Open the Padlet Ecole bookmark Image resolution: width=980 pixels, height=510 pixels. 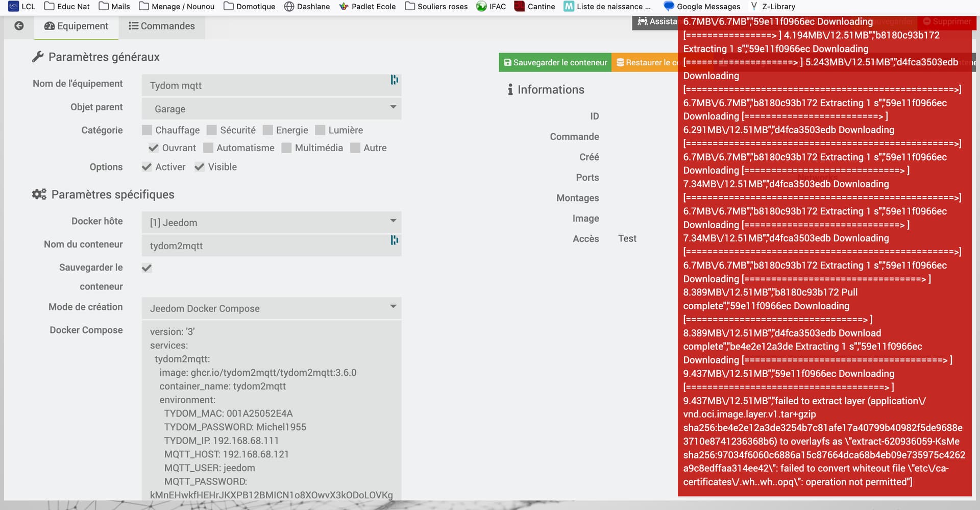[x=367, y=7]
